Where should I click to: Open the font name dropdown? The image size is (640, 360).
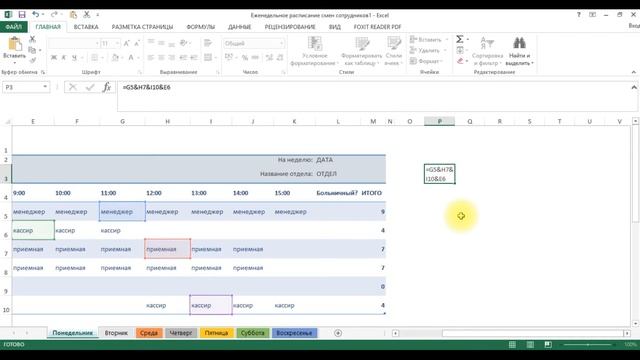click(97, 43)
